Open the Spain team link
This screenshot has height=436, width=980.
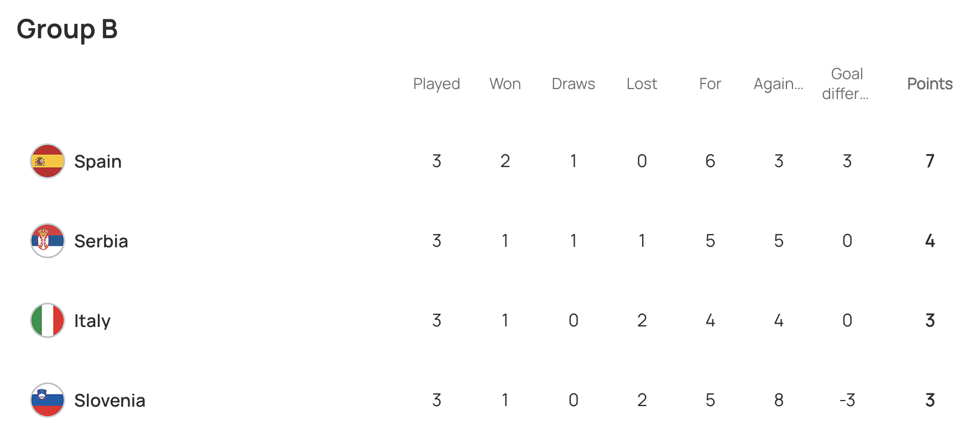(98, 162)
